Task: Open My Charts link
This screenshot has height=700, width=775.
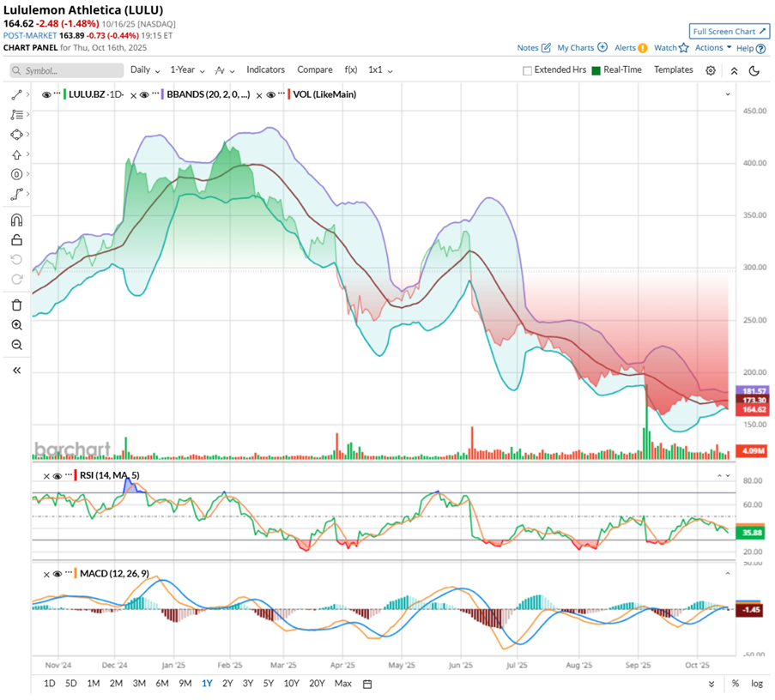Action: pyautogui.click(x=582, y=48)
